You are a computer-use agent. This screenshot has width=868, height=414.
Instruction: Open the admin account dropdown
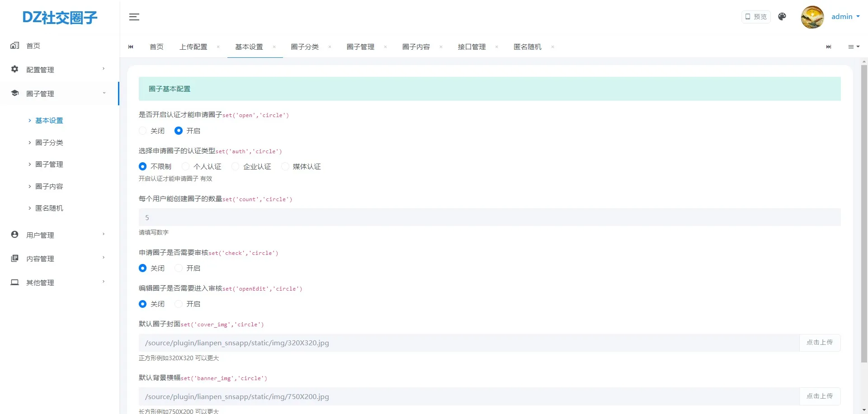tap(844, 17)
